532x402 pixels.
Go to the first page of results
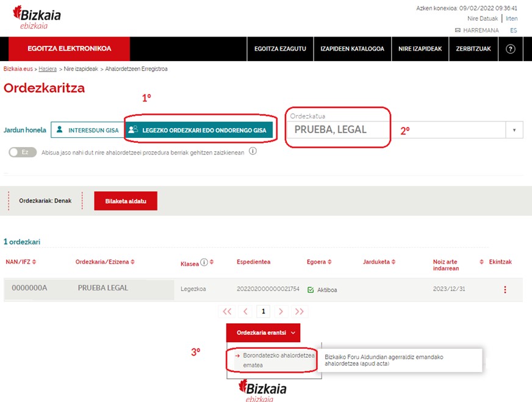coord(227,312)
